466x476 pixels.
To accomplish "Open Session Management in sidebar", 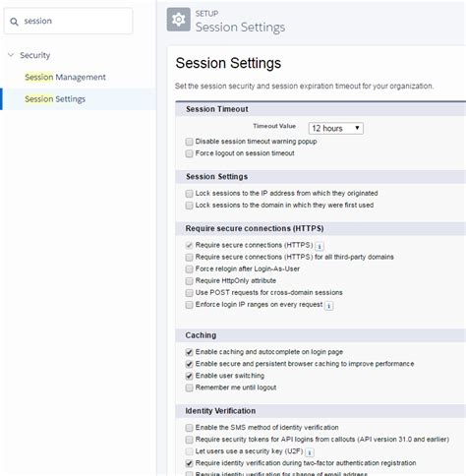I will (65, 77).
